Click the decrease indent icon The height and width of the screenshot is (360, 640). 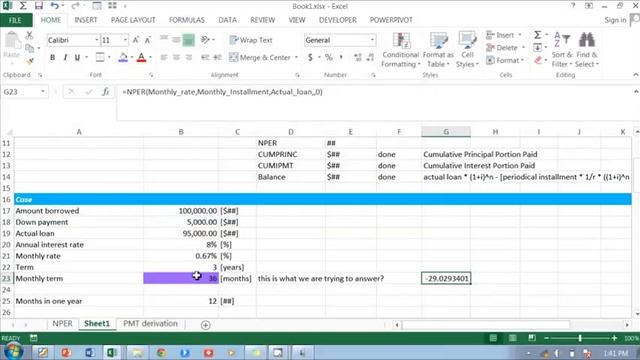point(205,58)
